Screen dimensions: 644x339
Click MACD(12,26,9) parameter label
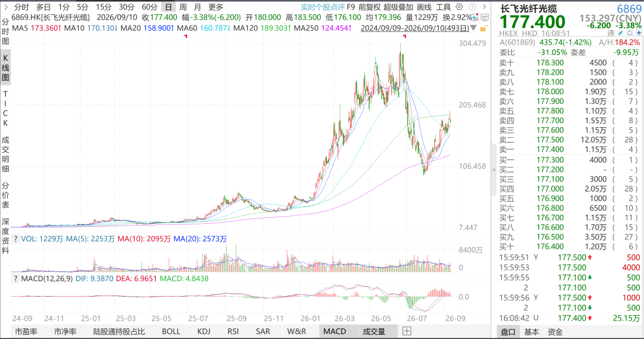click(47, 279)
